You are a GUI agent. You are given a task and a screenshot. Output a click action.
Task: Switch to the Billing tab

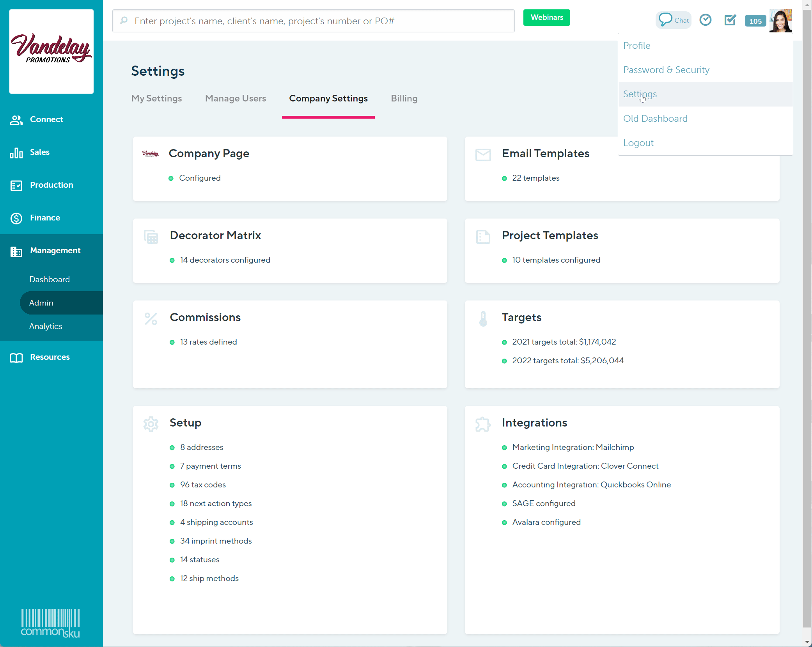tap(404, 98)
